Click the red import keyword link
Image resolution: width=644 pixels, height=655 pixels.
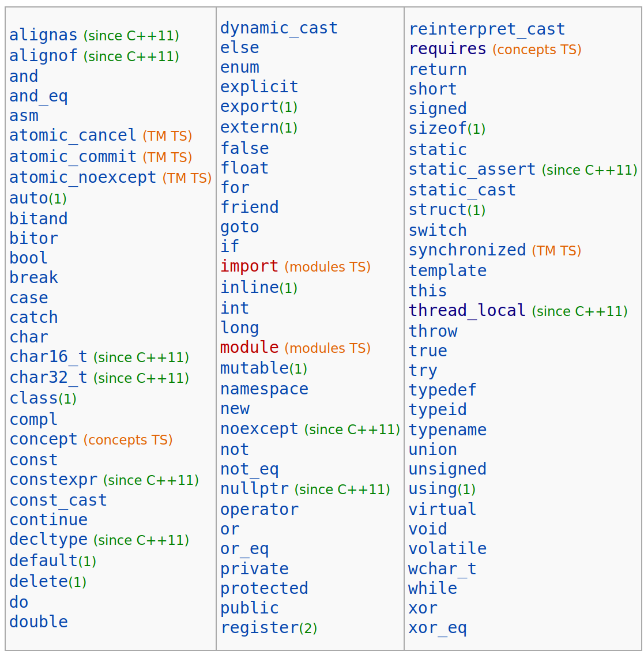pos(249,266)
